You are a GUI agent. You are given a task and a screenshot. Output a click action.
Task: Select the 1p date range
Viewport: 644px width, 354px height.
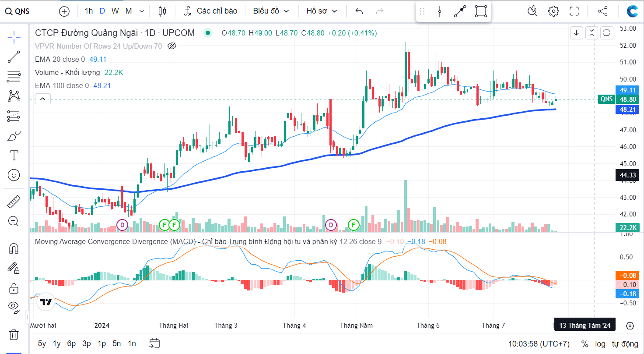pyautogui.click(x=101, y=343)
